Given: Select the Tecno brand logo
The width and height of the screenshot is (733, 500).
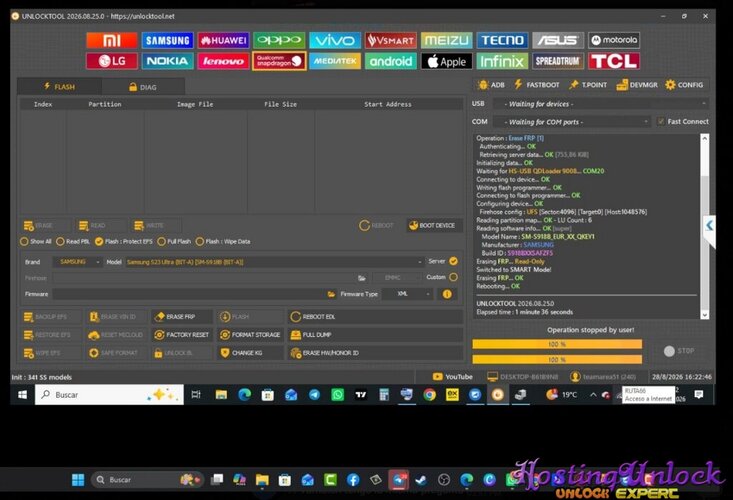Looking at the screenshot, I should click(x=503, y=40).
